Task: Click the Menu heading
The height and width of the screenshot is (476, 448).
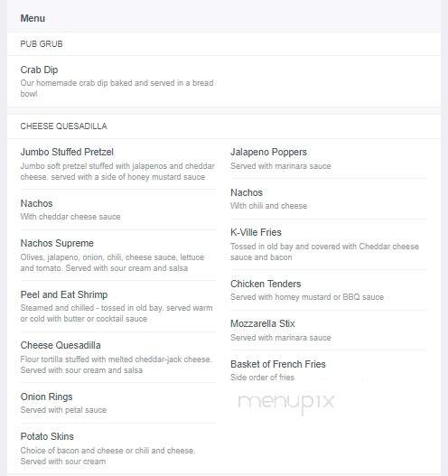Action: [33, 18]
